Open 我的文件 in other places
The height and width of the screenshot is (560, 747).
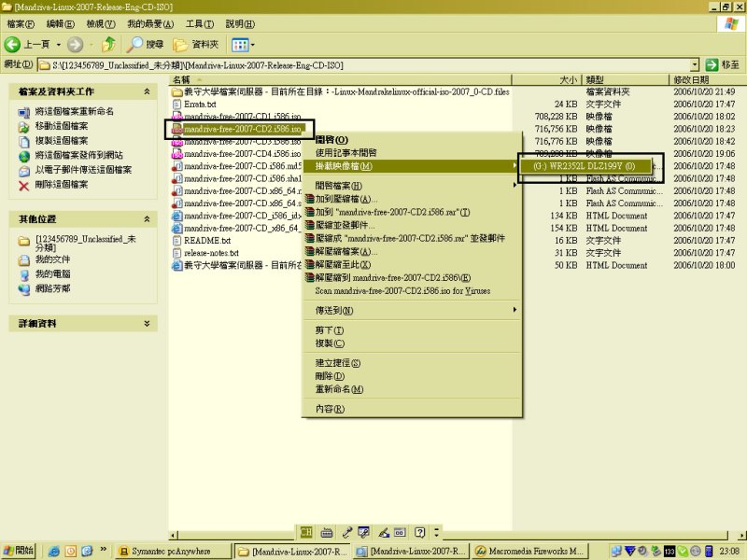52,259
